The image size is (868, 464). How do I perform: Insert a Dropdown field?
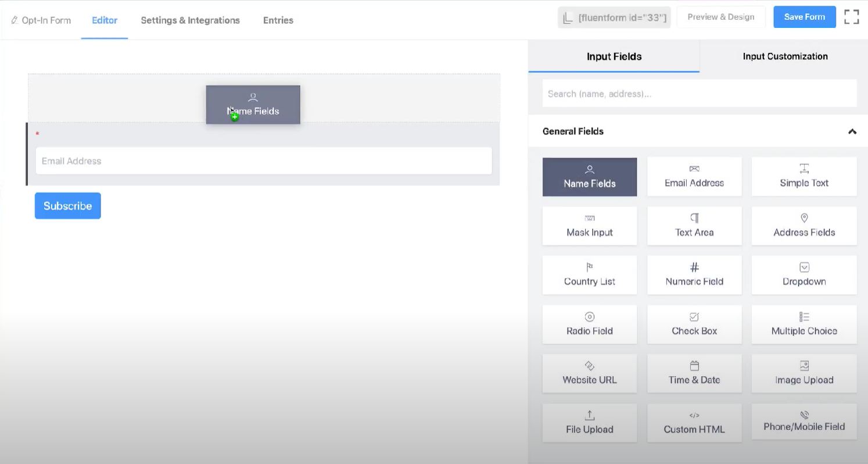coord(804,274)
